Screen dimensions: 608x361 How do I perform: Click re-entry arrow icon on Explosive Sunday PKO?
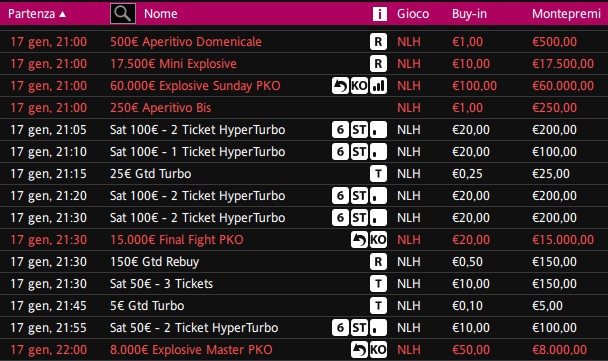pyautogui.click(x=340, y=86)
